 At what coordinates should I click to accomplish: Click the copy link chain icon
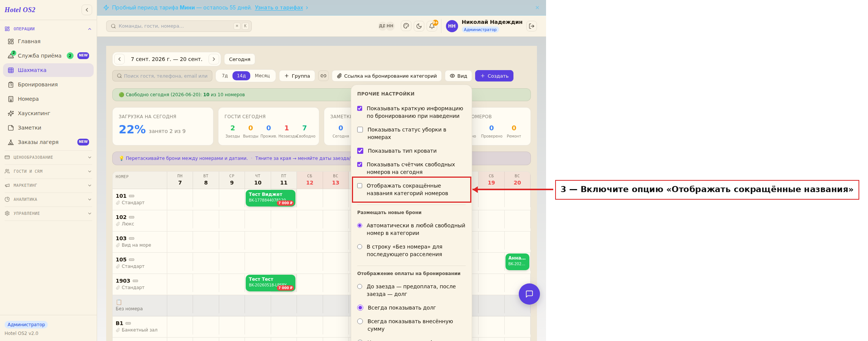[x=323, y=76]
